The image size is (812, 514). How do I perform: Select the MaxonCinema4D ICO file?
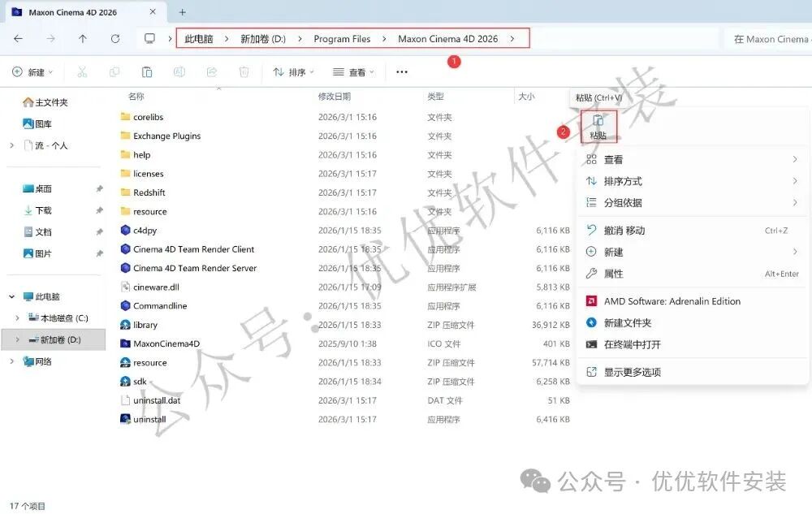(x=166, y=343)
